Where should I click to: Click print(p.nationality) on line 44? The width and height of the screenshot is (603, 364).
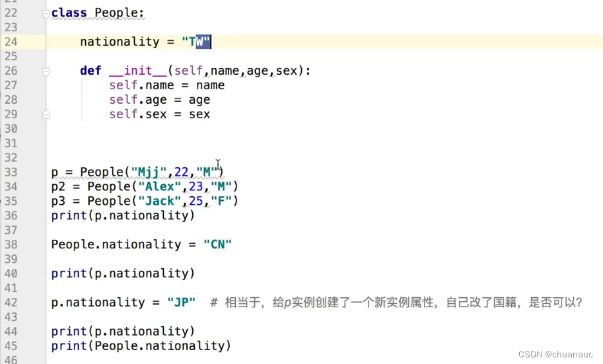(123, 331)
